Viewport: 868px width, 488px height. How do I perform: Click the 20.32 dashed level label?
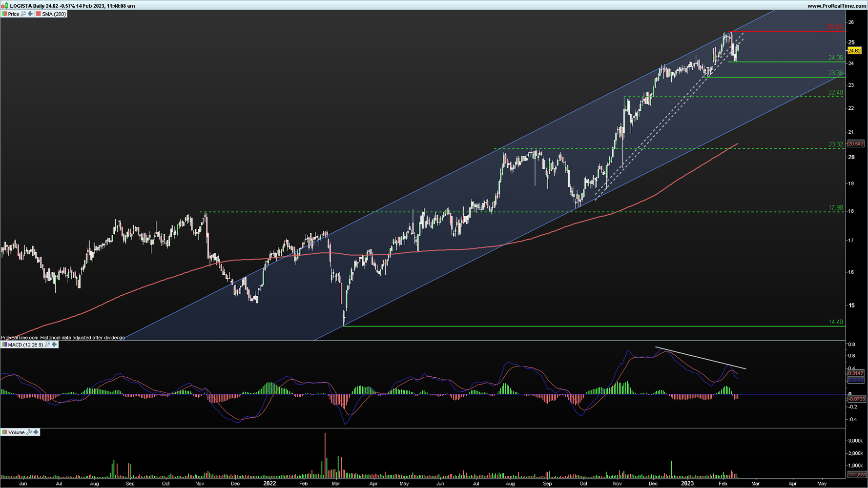835,144
